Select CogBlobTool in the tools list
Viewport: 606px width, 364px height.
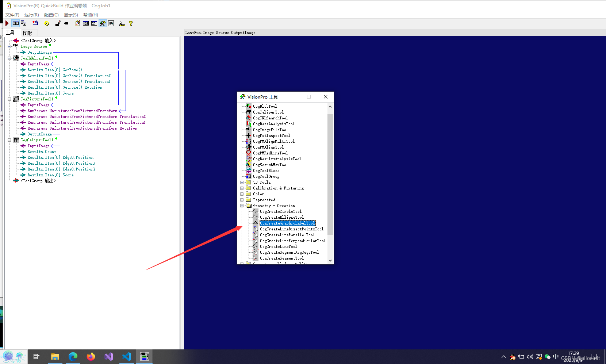point(264,106)
